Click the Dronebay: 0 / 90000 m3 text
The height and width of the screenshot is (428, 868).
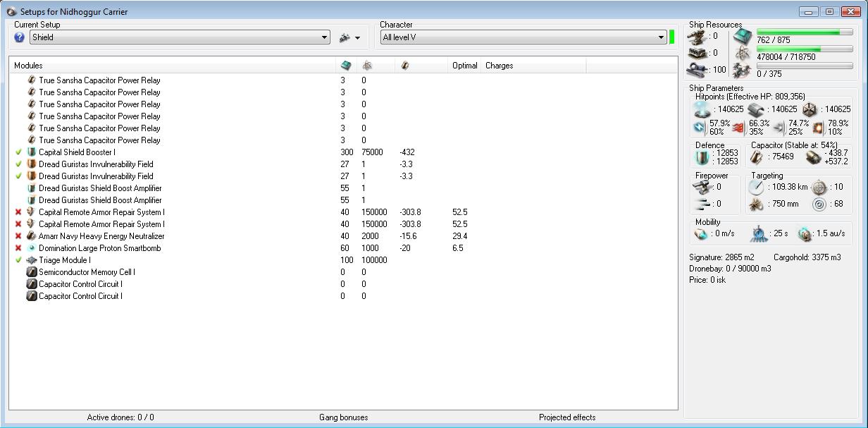tap(728, 269)
